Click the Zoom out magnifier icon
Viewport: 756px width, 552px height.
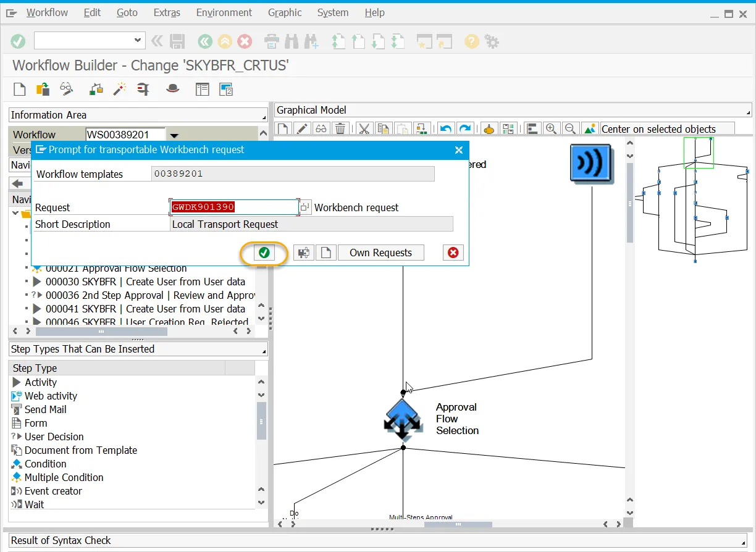pyautogui.click(x=571, y=128)
